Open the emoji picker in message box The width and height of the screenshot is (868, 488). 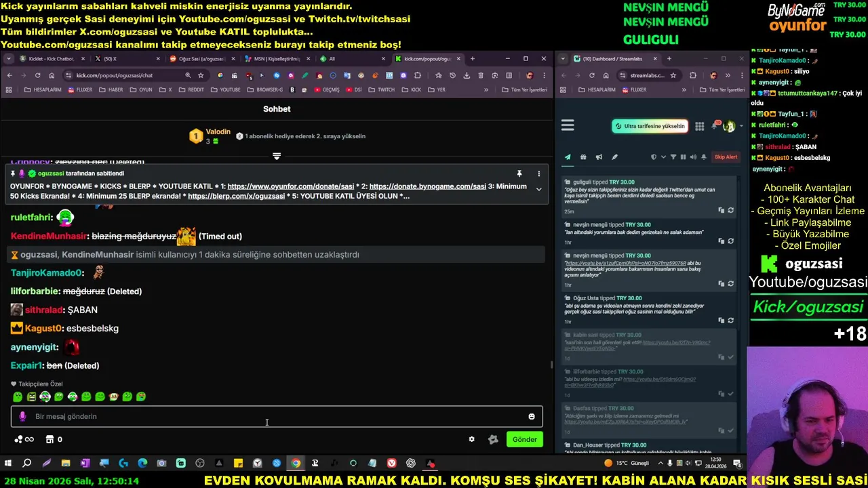pyautogui.click(x=532, y=416)
